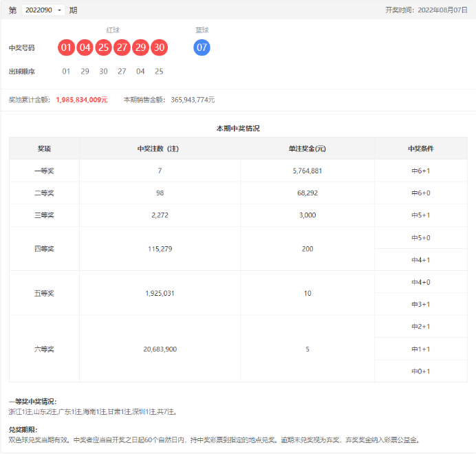
Task: Click third prize amount 3,000
Action: click(307, 215)
